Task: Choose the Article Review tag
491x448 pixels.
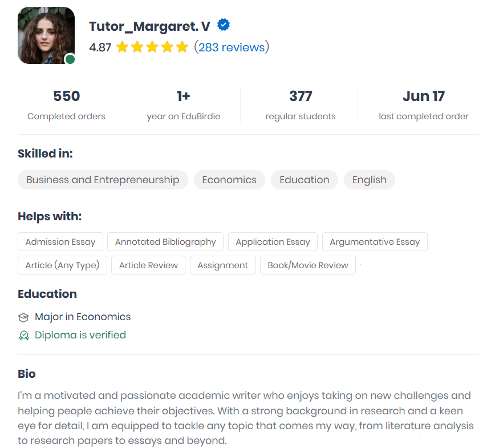Action: coord(148,265)
